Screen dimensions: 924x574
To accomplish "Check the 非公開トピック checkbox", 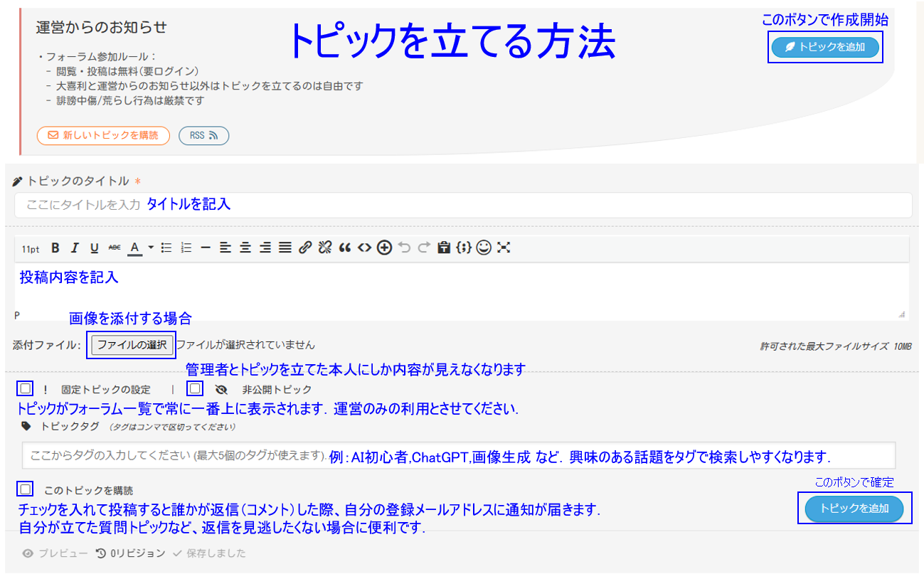I will [x=196, y=389].
